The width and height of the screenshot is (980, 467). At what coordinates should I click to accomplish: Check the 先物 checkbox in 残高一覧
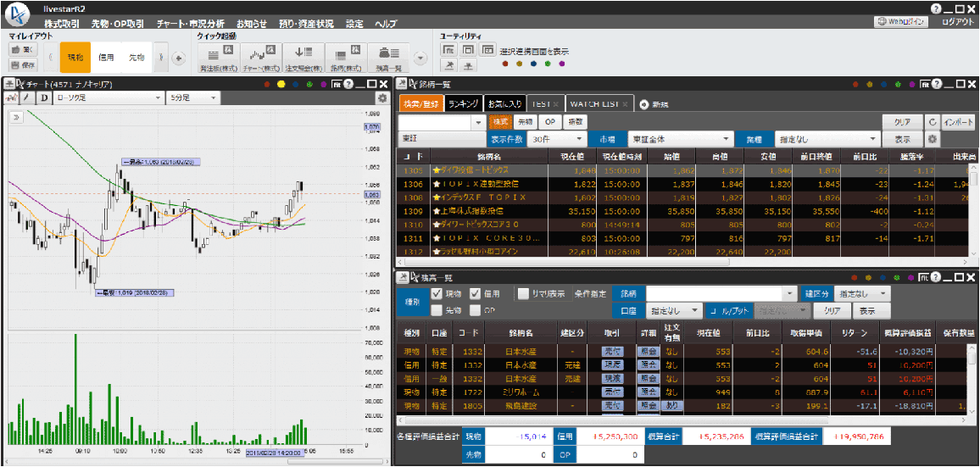(x=437, y=309)
